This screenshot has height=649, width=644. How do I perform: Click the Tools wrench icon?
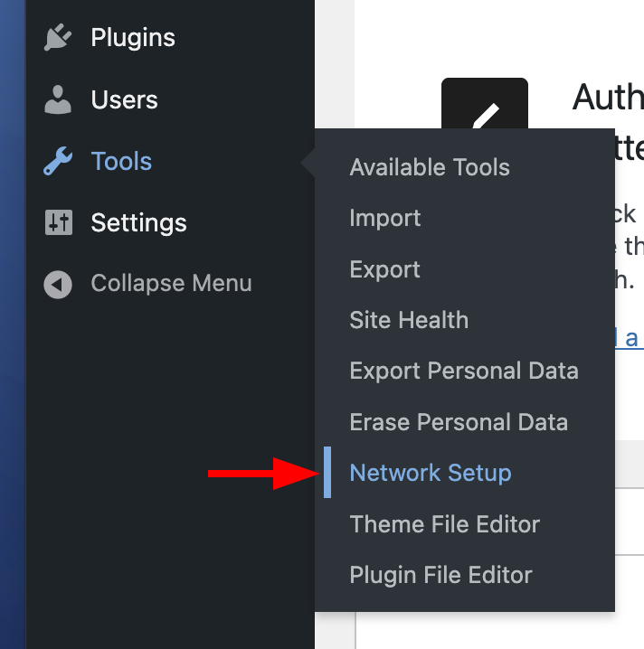click(x=58, y=162)
